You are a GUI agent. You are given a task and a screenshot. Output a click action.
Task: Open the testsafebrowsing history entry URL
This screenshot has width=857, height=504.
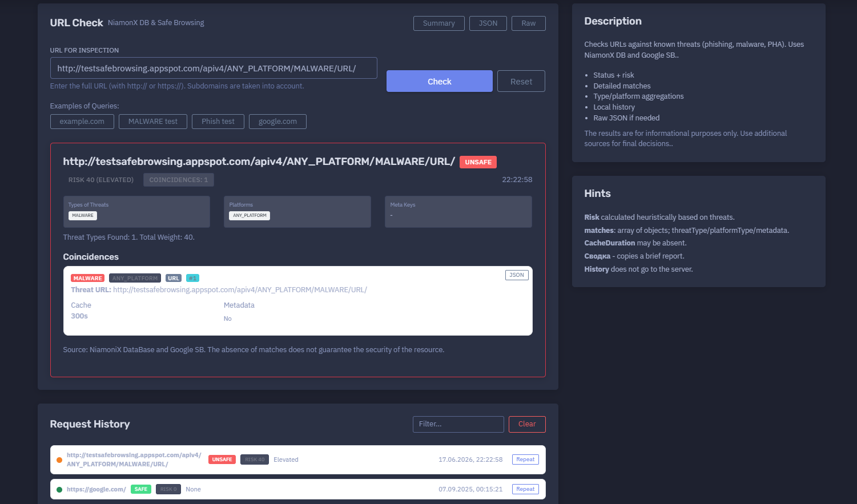[x=134, y=459]
